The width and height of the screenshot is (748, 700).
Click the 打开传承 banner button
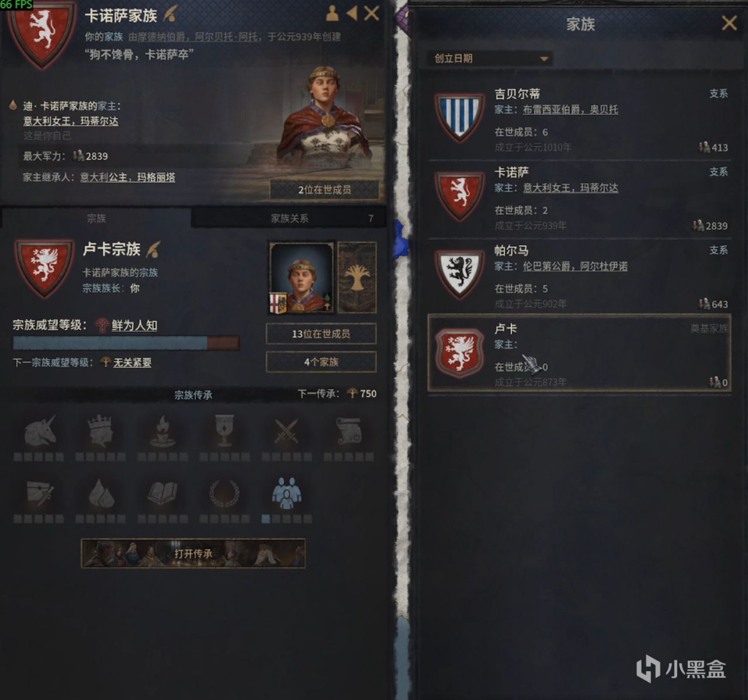click(x=193, y=553)
